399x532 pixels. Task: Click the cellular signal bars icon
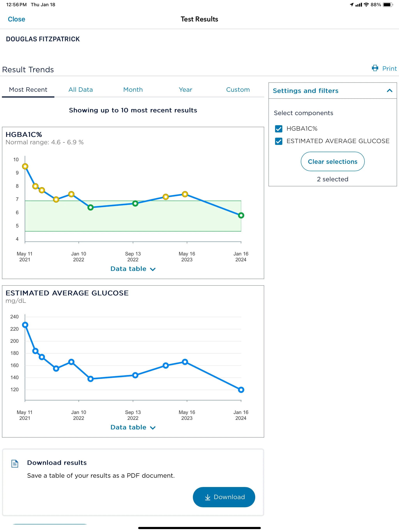point(358,4)
